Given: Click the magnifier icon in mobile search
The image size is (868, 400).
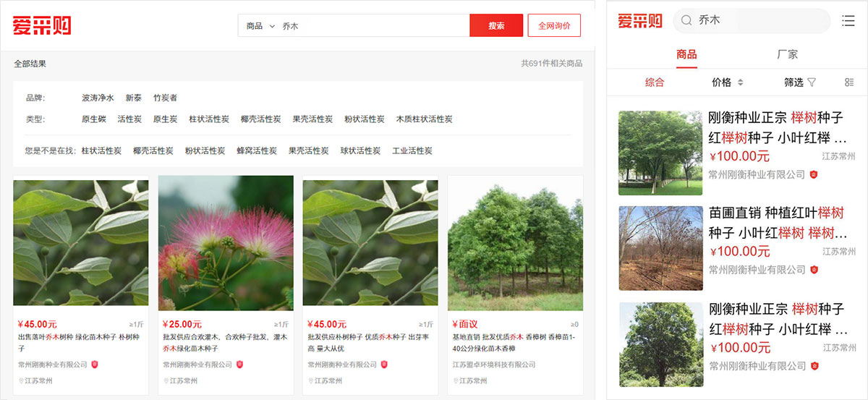Looking at the screenshot, I should pyautogui.click(x=686, y=21).
